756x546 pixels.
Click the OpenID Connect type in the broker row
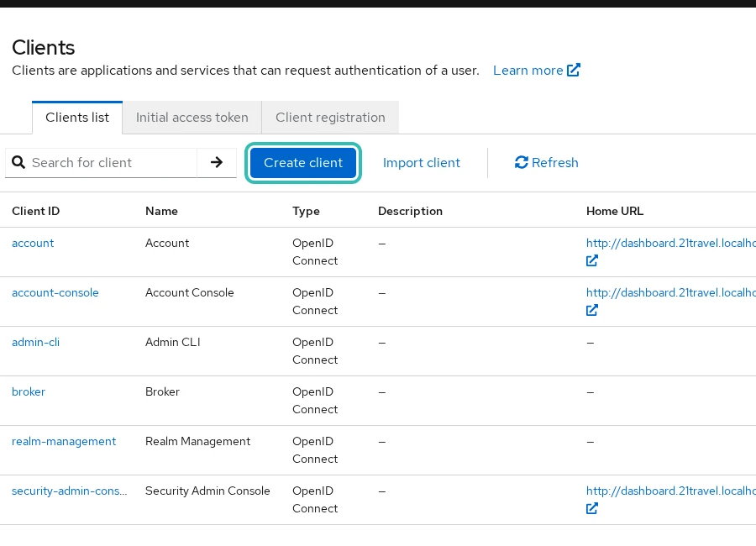[x=315, y=401]
